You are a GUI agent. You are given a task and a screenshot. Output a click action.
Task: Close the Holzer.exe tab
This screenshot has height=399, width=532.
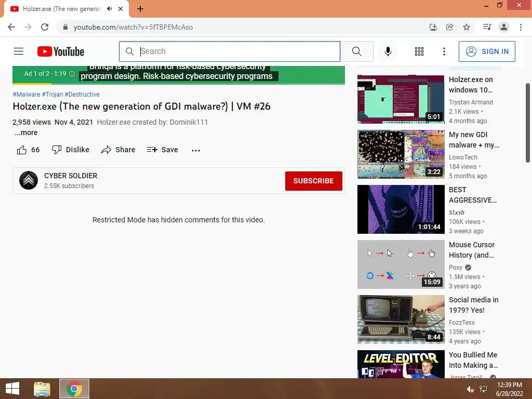121,9
